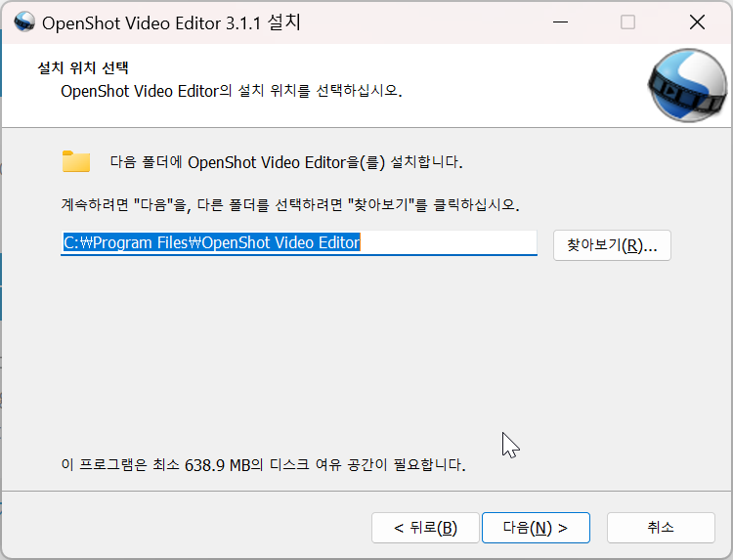733x560 pixels.
Task: Click the yellow folder icon
Action: (x=76, y=161)
